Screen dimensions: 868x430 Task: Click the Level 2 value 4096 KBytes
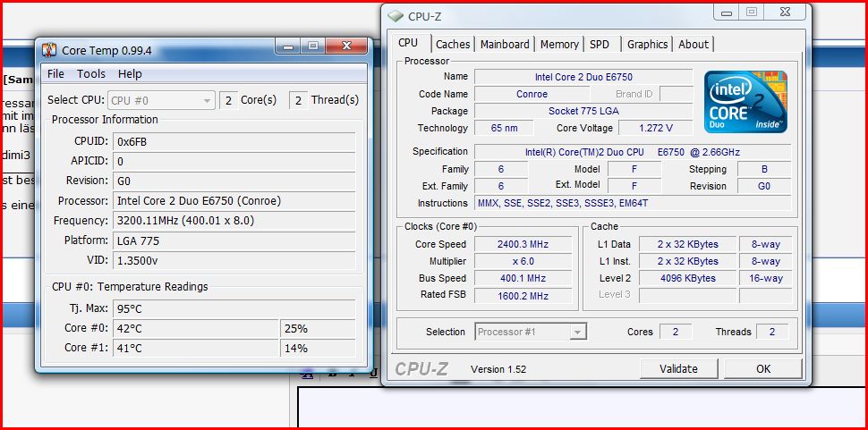click(688, 279)
